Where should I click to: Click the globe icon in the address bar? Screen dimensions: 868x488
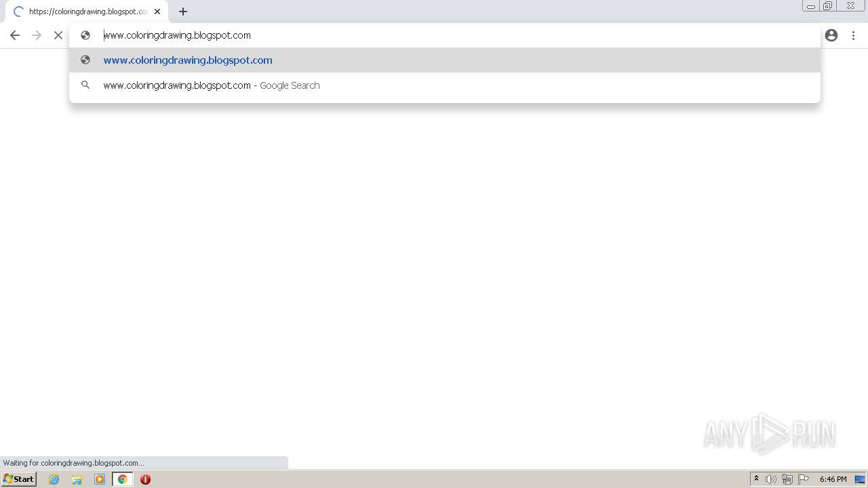pos(85,35)
